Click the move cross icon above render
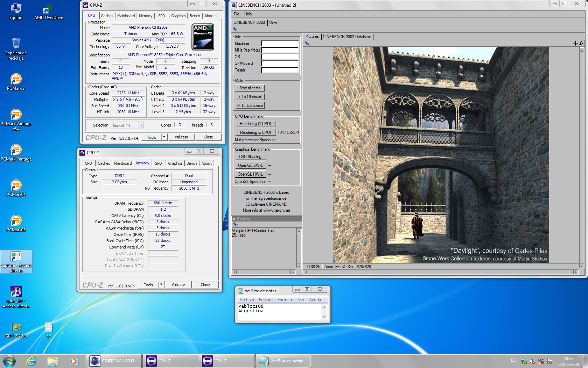 tap(575, 43)
